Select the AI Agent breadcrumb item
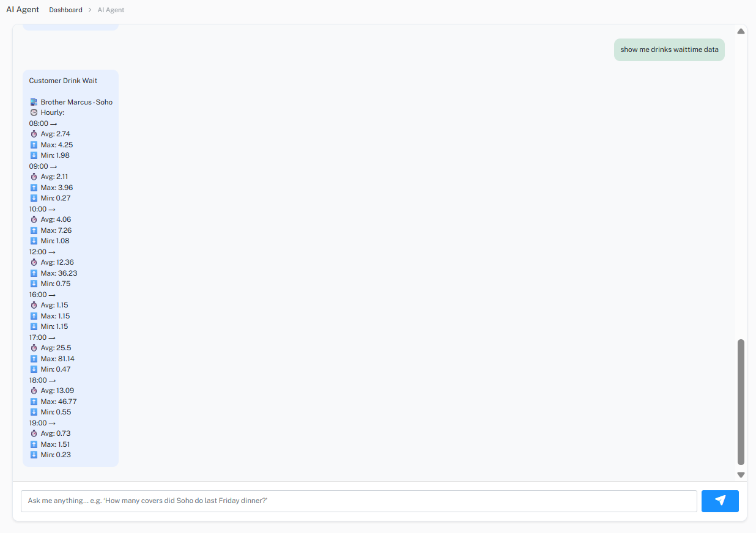 pos(111,10)
